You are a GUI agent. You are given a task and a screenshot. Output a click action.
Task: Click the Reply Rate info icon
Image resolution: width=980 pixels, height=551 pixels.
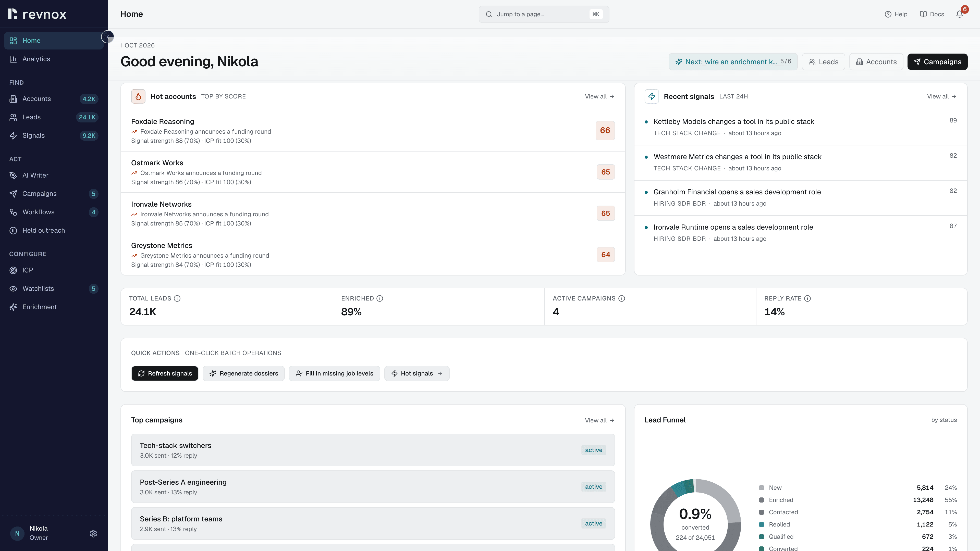pyautogui.click(x=807, y=298)
